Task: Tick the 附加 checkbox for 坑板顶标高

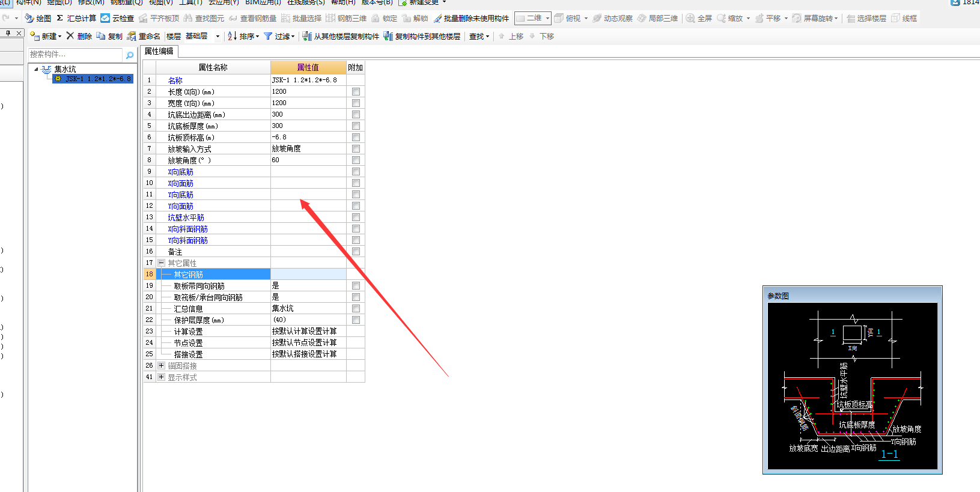Action: point(356,138)
